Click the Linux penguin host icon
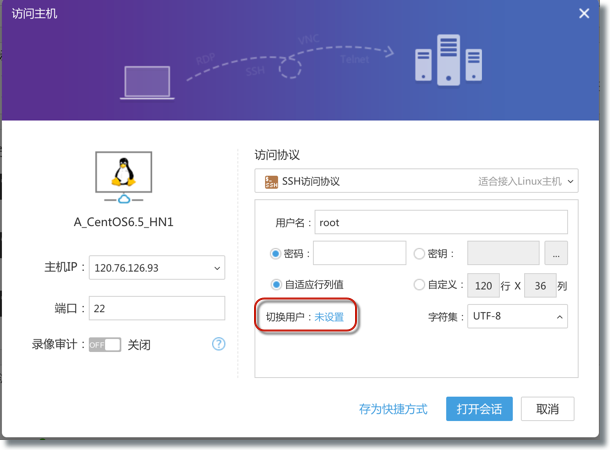 124,174
